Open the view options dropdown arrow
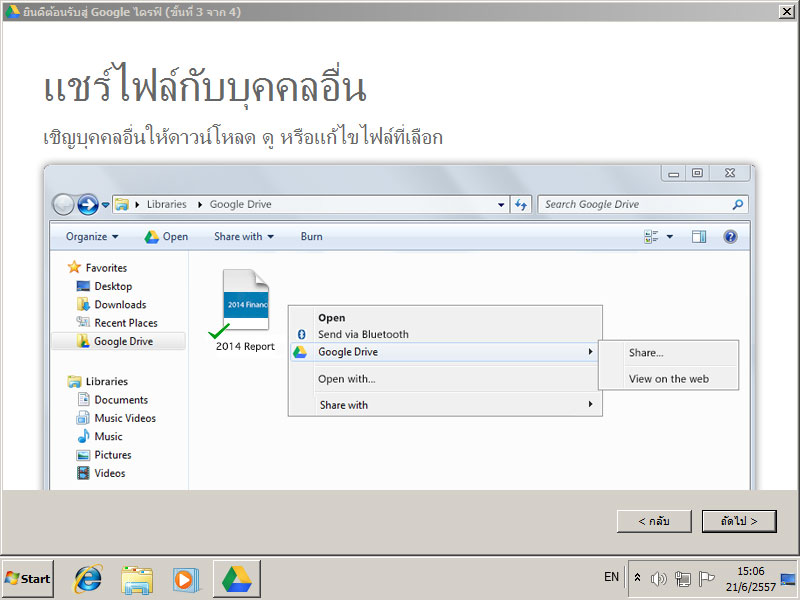 pos(670,237)
